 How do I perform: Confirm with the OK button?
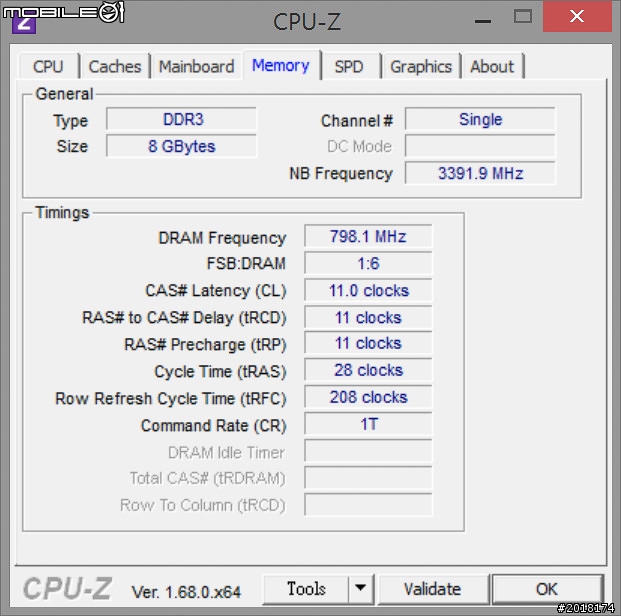[547, 589]
